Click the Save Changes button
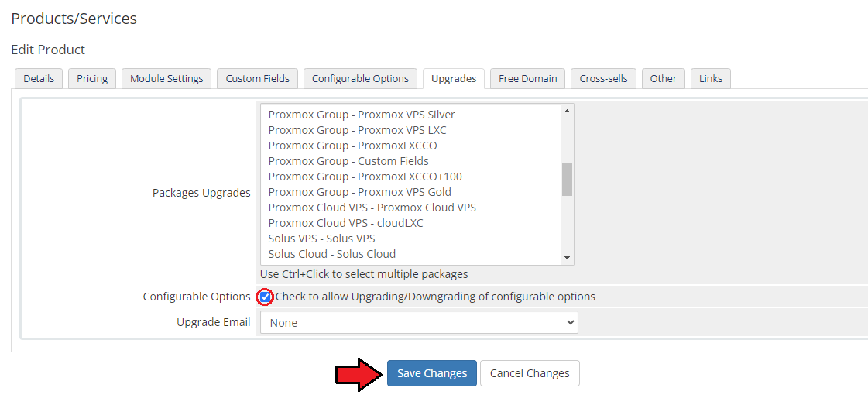 (x=432, y=373)
